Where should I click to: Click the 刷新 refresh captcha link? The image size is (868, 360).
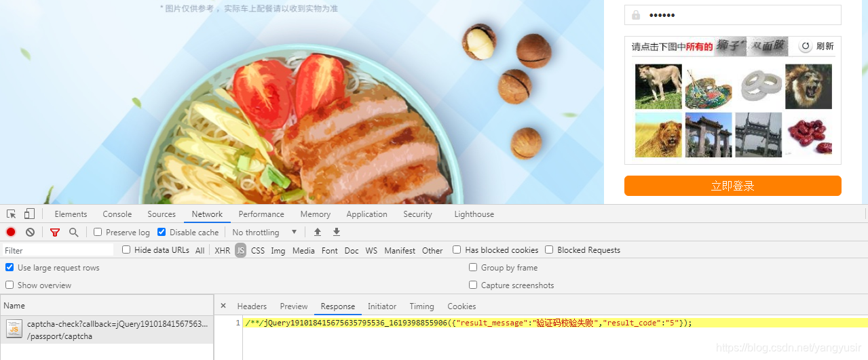tap(825, 46)
